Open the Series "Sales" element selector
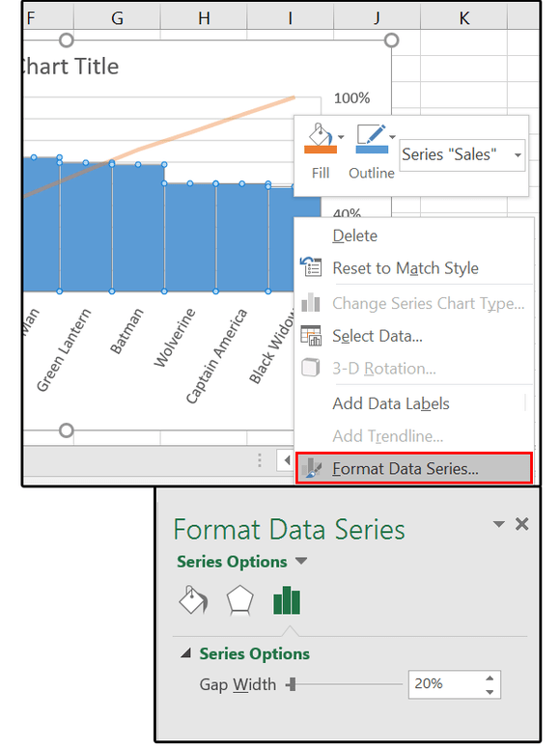The width and height of the screenshot is (560, 747). (462, 154)
